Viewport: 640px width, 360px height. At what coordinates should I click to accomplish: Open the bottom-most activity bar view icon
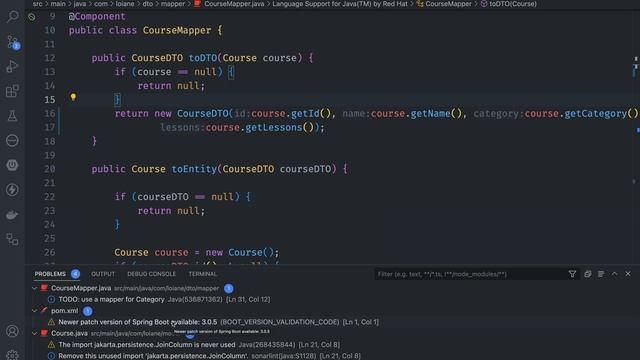[x=12, y=239]
